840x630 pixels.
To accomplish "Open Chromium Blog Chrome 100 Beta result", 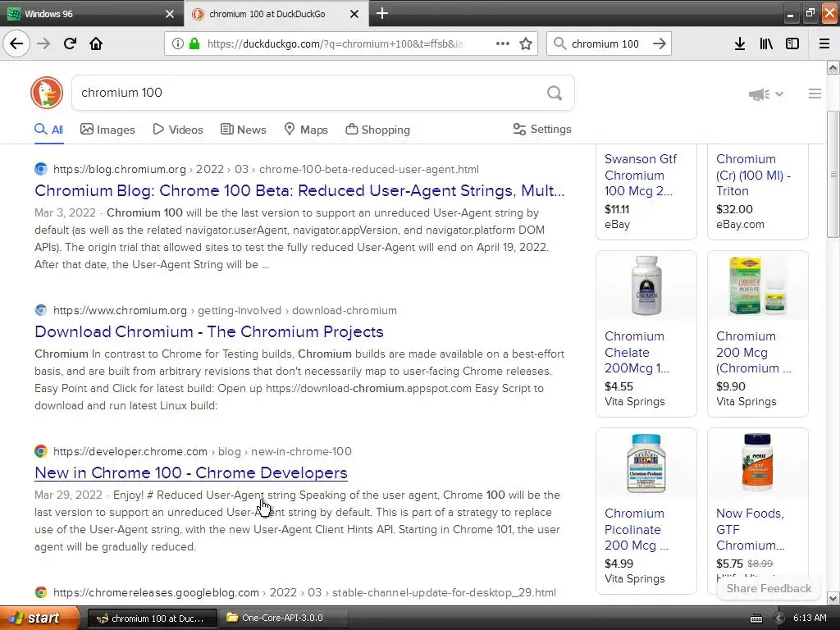I will point(299,190).
